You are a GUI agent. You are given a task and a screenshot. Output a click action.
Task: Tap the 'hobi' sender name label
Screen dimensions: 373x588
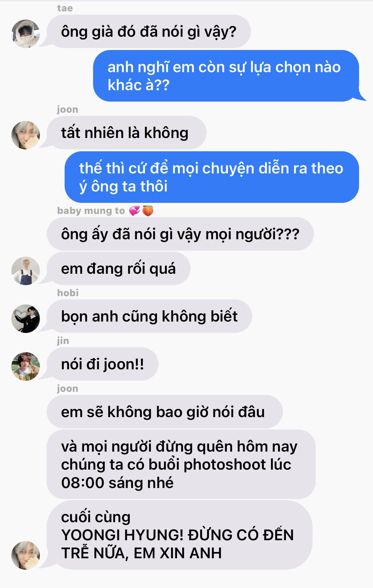click(68, 293)
